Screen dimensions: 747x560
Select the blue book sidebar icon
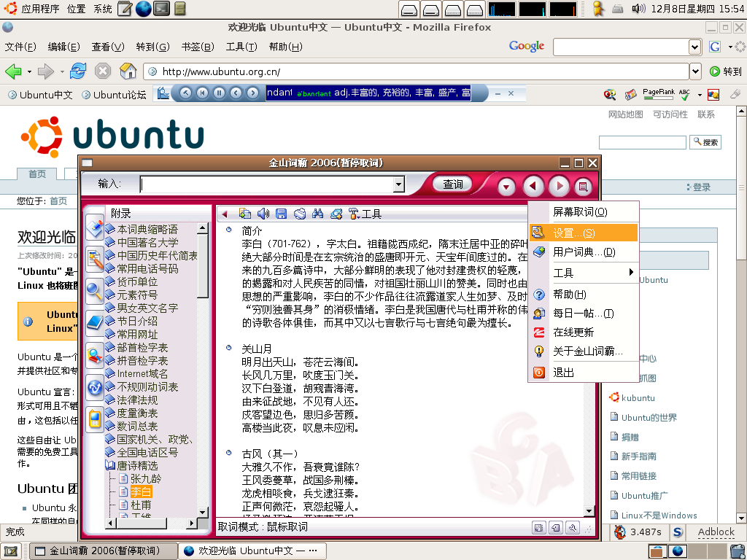click(x=95, y=323)
